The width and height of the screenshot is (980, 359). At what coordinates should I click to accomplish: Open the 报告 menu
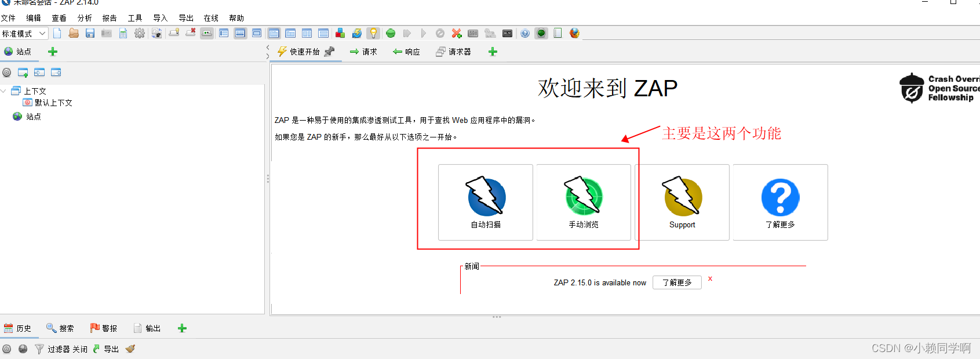110,18
